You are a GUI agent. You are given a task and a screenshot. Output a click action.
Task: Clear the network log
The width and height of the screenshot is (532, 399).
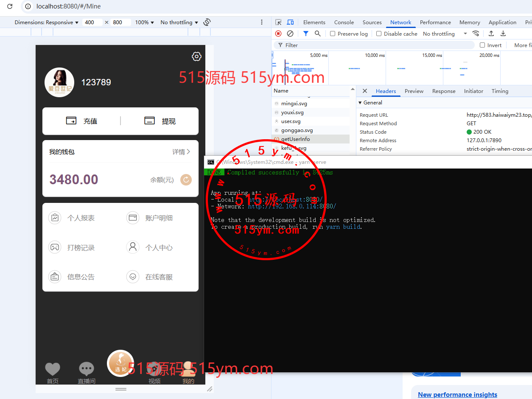coord(290,34)
